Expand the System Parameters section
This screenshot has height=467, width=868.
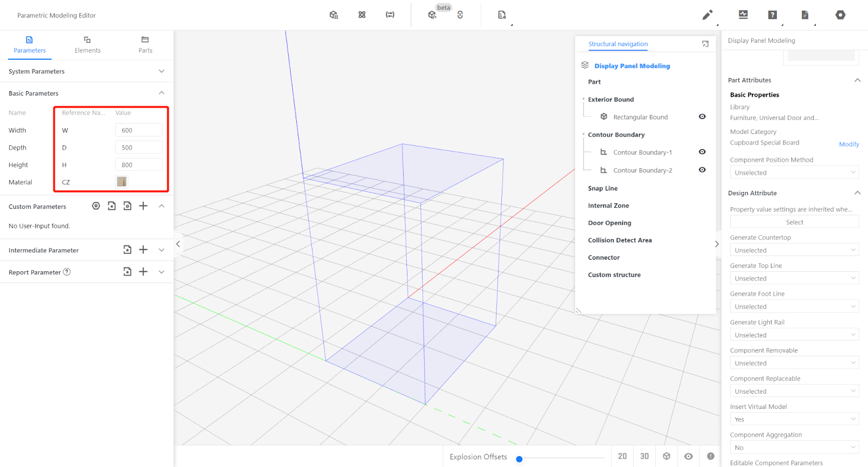tap(161, 71)
